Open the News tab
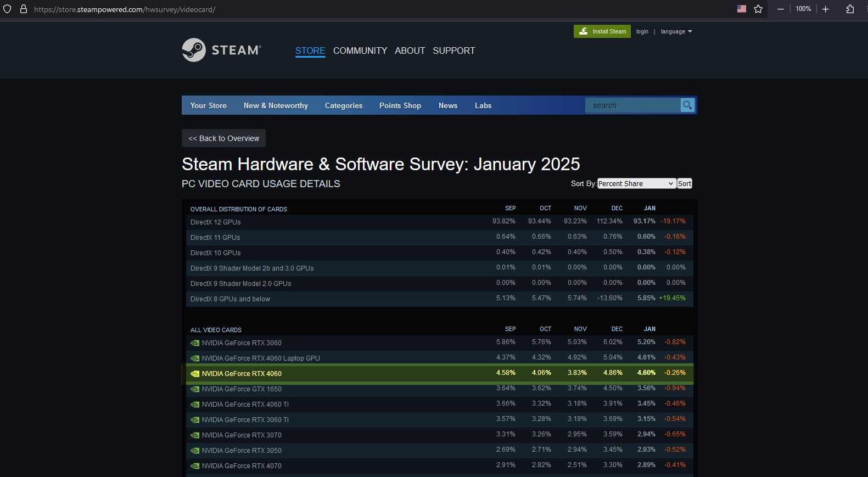868x477 pixels. click(448, 105)
